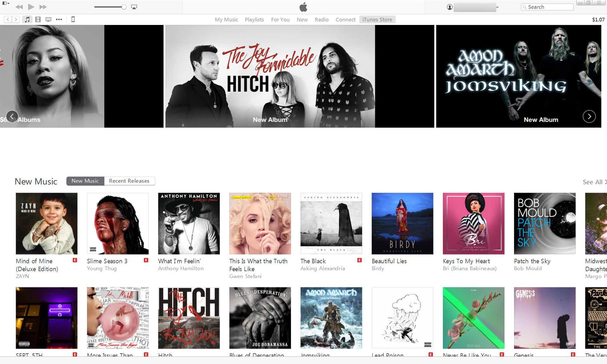Click the account user icon
The width and height of the screenshot is (607, 364).
[449, 7]
